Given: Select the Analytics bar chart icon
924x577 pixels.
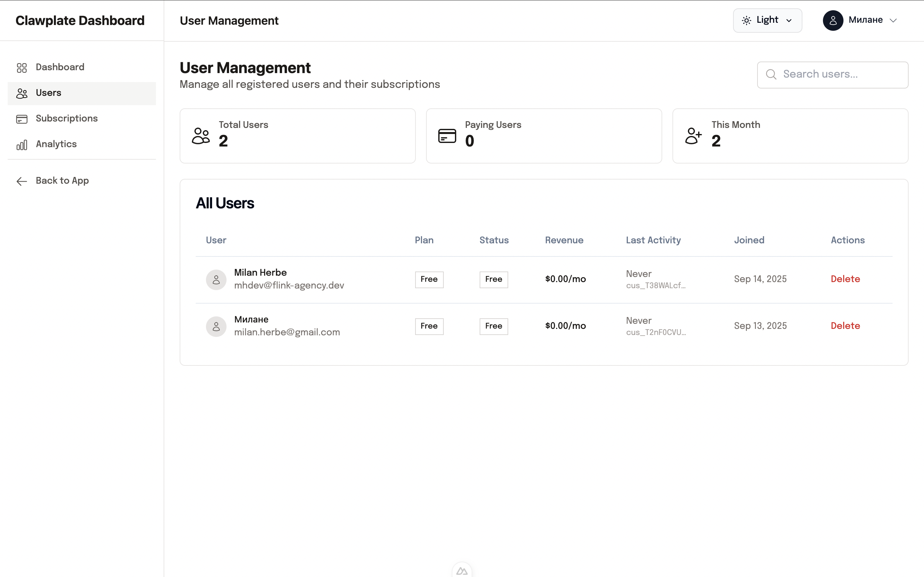Looking at the screenshot, I should click(21, 145).
